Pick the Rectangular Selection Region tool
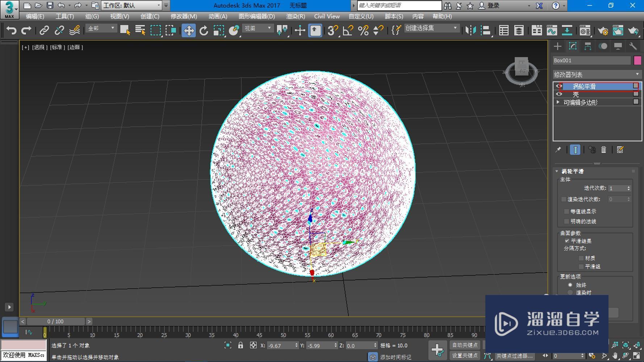The width and height of the screenshot is (644, 362). click(155, 30)
